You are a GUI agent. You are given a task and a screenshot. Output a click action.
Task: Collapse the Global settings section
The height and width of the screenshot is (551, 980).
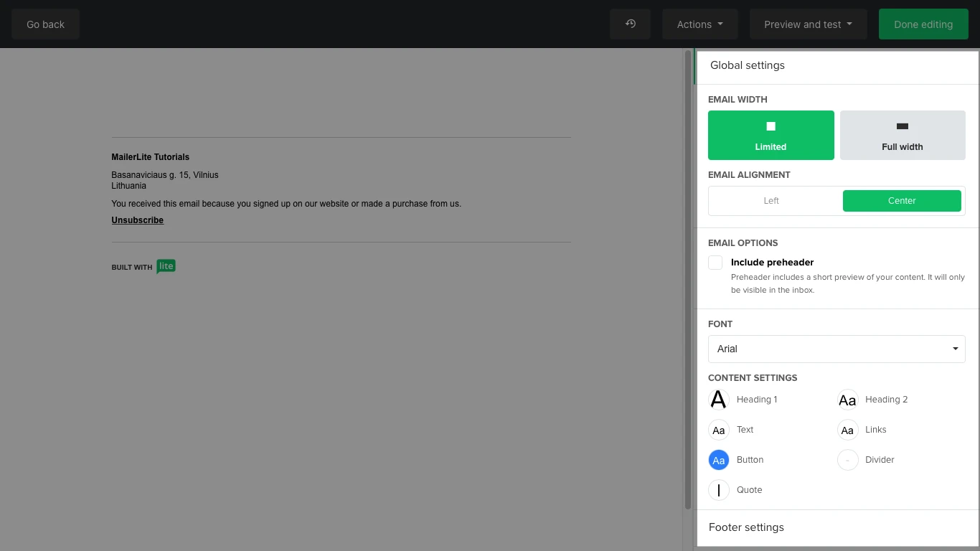[837, 65]
